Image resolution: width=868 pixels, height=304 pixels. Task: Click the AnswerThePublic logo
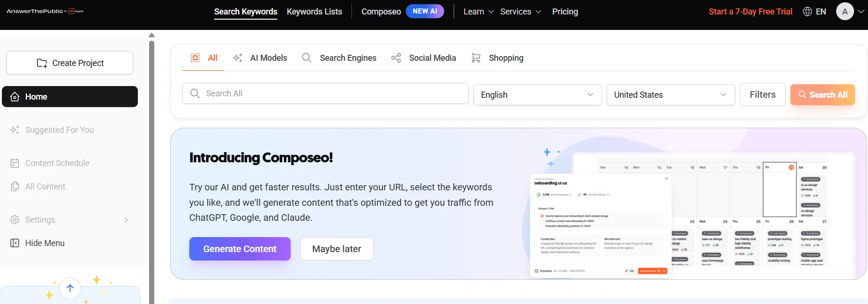click(x=45, y=11)
